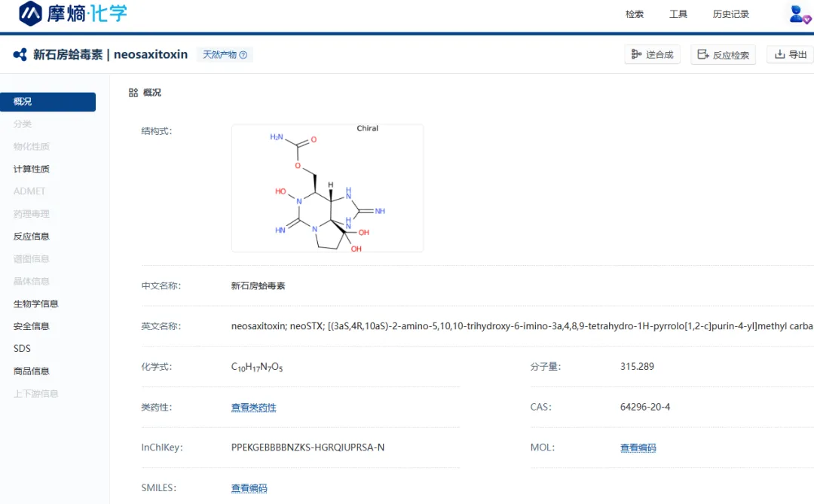The width and height of the screenshot is (814, 504).
Task: View MOL code via 查看编码 link
Action: 638,447
